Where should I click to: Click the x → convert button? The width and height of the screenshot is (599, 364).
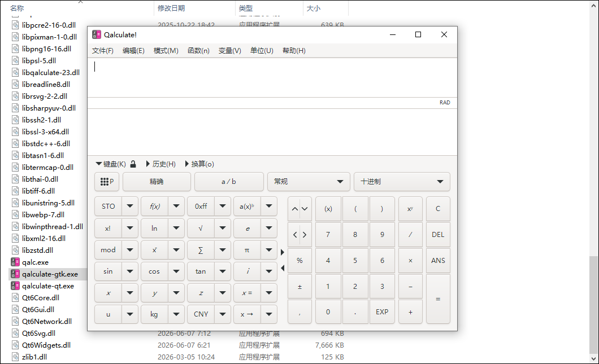[247, 314]
